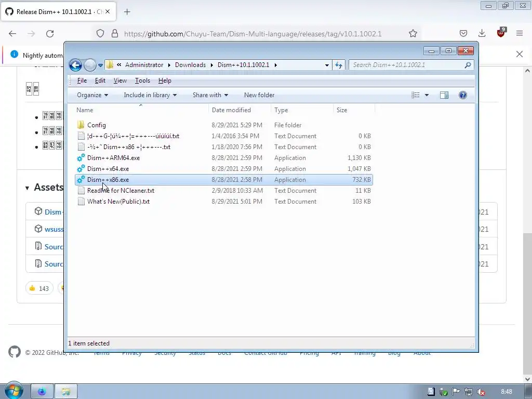Screen dimensions: 532x399
Task: Select the Config folder icon
Action: coord(81,125)
